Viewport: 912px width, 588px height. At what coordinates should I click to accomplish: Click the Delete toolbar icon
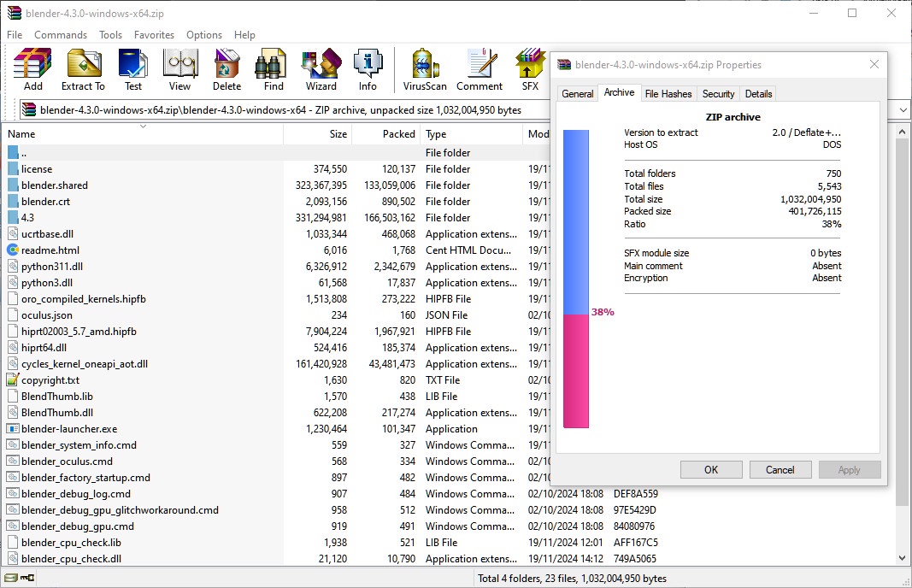click(227, 69)
